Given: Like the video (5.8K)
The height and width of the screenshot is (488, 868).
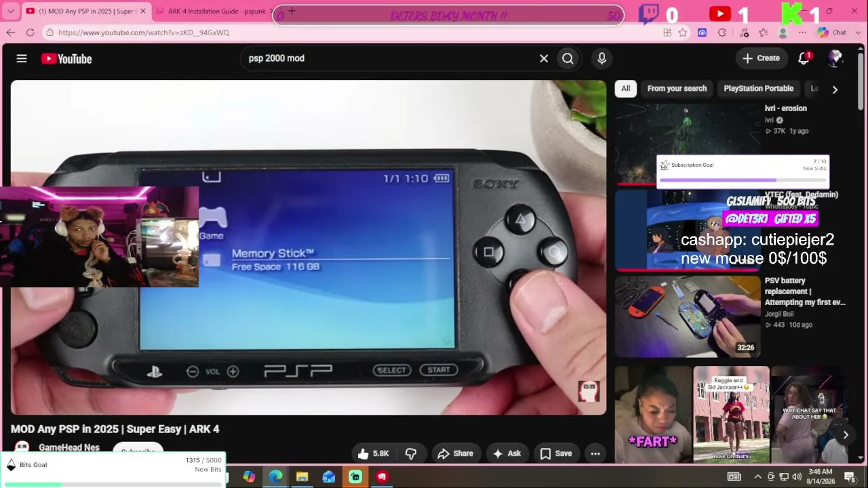Looking at the screenshot, I should click(x=373, y=453).
